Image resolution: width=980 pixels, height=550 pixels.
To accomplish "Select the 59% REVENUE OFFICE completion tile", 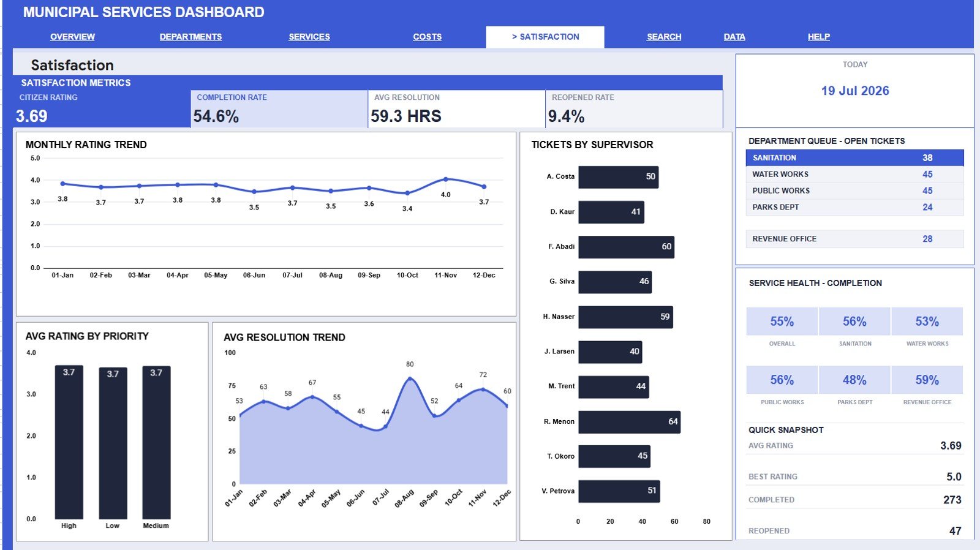I will pos(927,380).
